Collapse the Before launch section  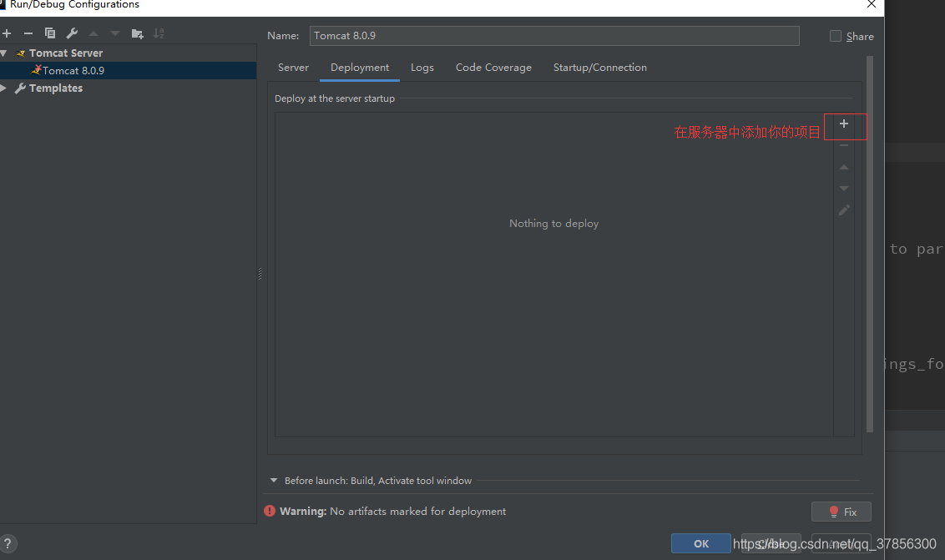274,481
